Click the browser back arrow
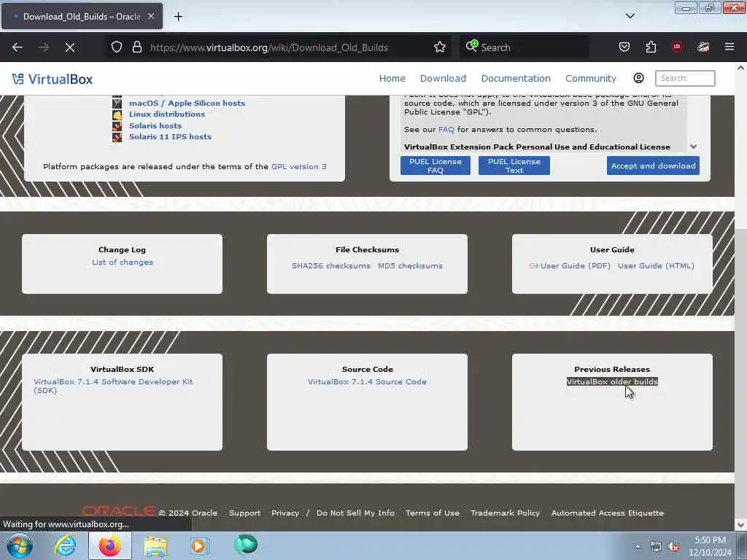Image resolution: width=747 pixels, height=560 pixels. [x=18, y=47]
